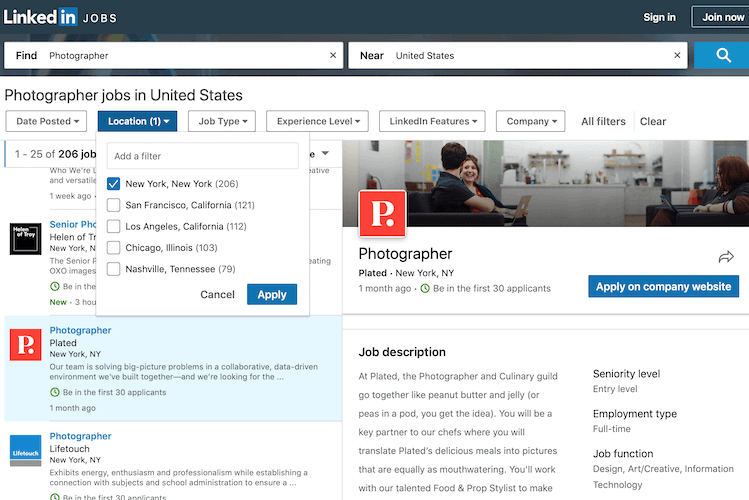Check Los Angeles, California (112)
The width and height of the screenshot is (749, 500).
113,226
